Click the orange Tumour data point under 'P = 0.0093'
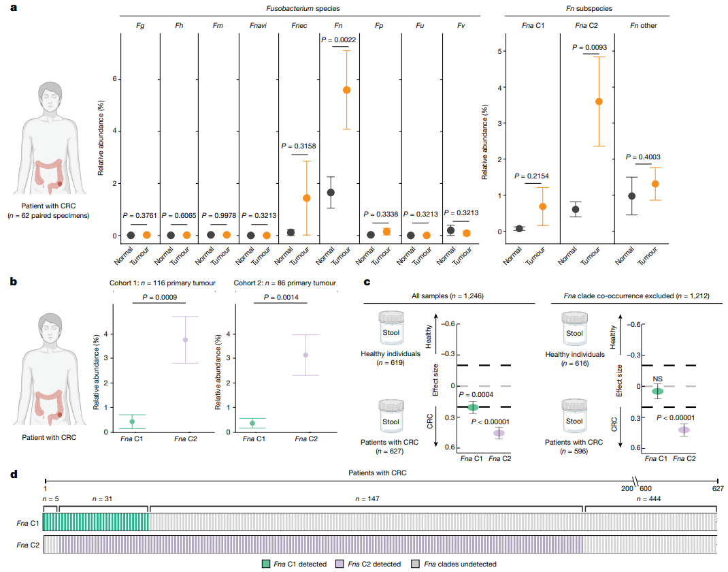Screen dimensions: 728x572 click(x=599, y=101)
